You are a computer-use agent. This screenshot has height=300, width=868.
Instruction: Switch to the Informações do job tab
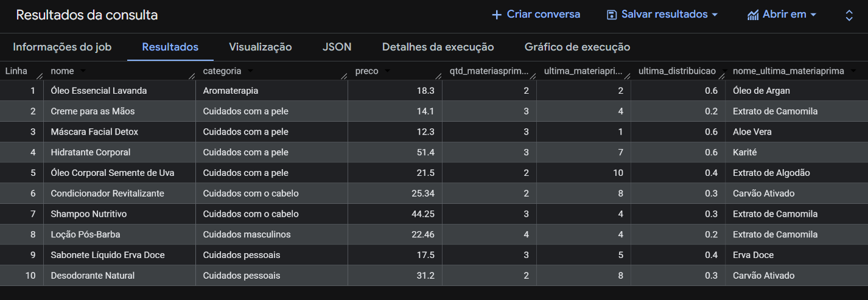tap(62, 47)
